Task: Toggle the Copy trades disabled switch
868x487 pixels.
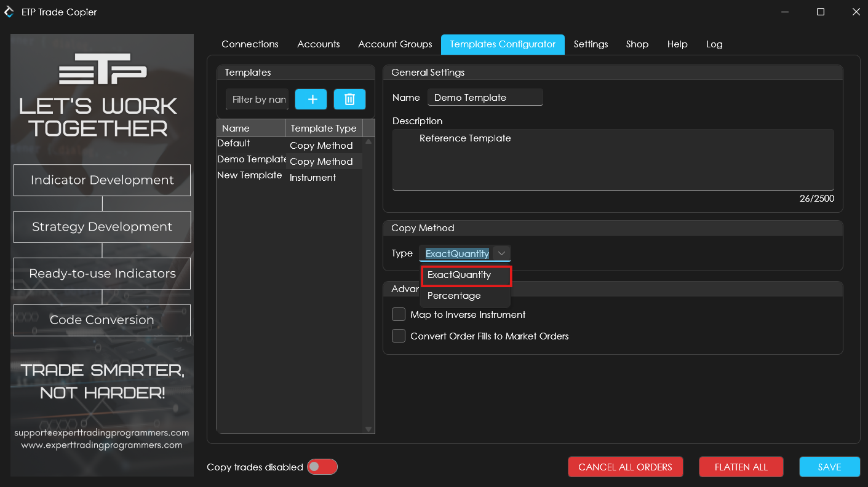Action: tap(322, 467)
